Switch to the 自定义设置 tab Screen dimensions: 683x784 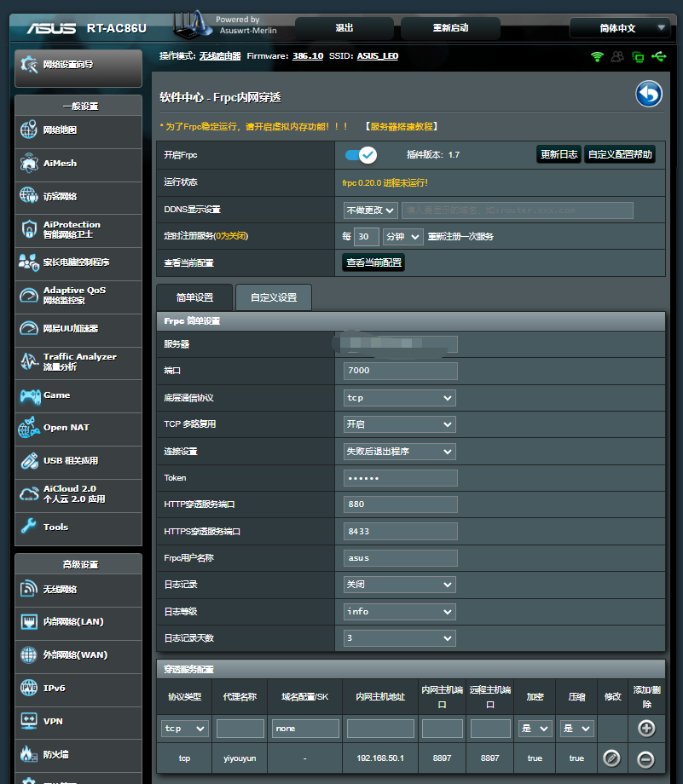click(274, 297)
